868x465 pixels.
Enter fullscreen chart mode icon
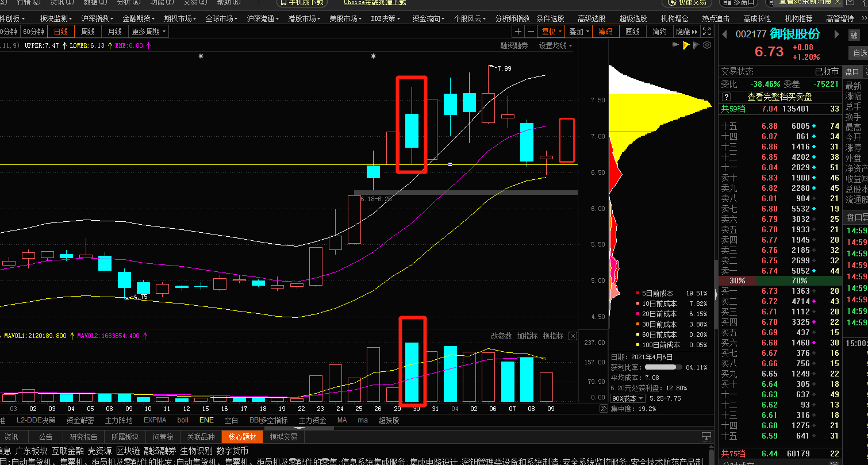pyautogui.click(x=707, y=32)
